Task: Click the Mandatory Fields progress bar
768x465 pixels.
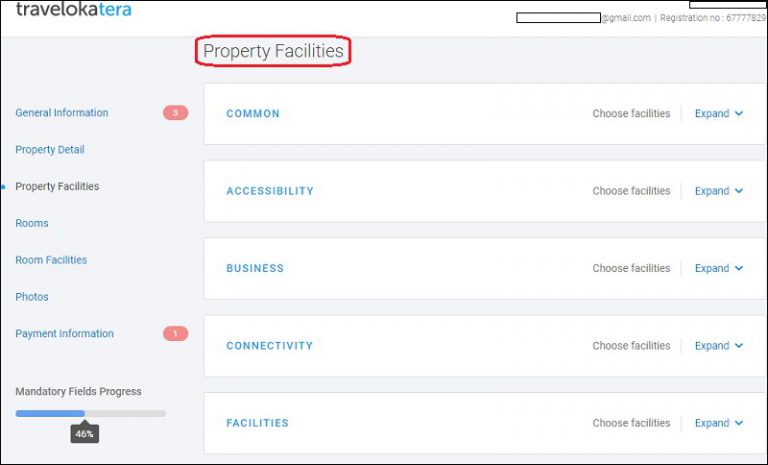Action: click(90, 413)
